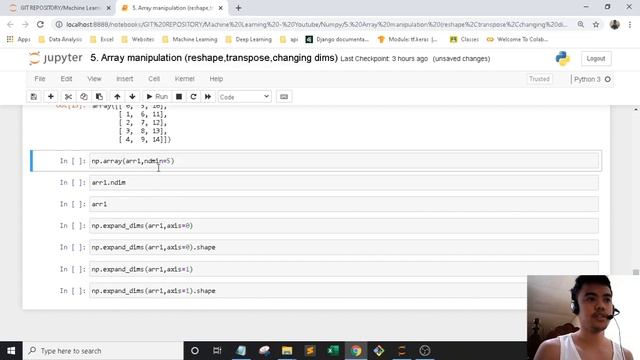Image resolution: width=640 pixels, height=360 pixels.
Task: Save notebook with the floppy disk icon
Action: (34, 97)
